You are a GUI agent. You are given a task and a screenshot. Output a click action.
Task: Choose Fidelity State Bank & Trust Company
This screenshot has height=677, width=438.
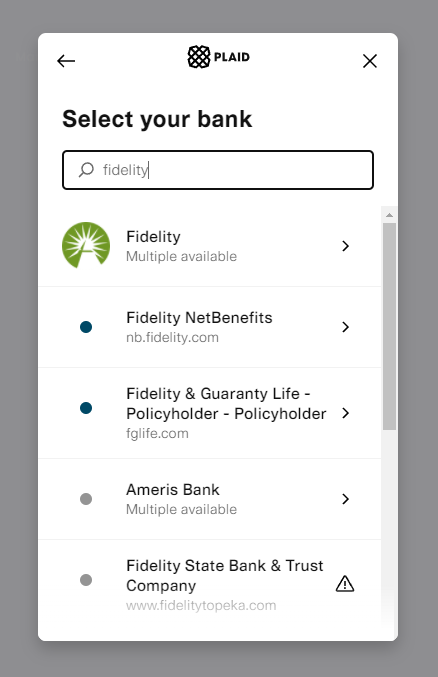[210, 585]
